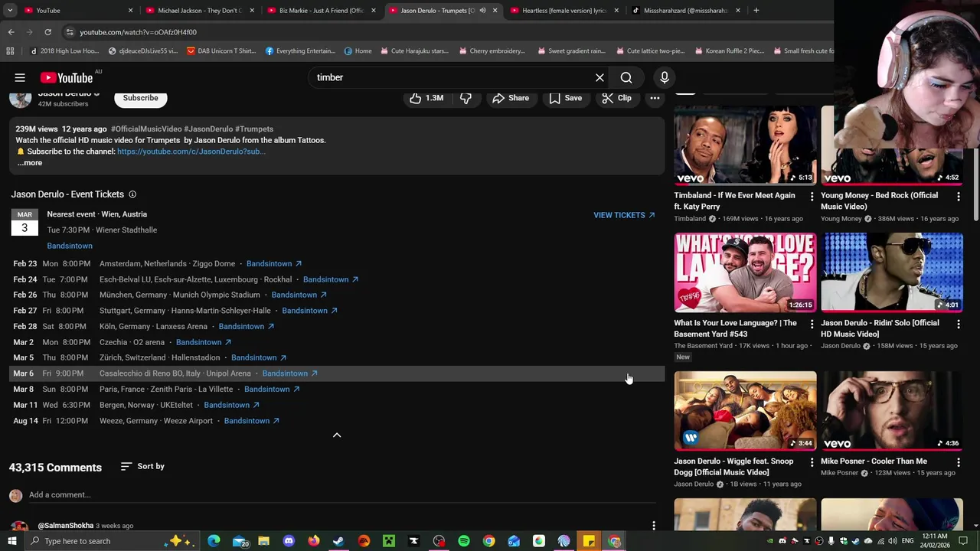Open options for Bed Rock video
This screenshot has width=980, height=551.
tap(959, 197)
